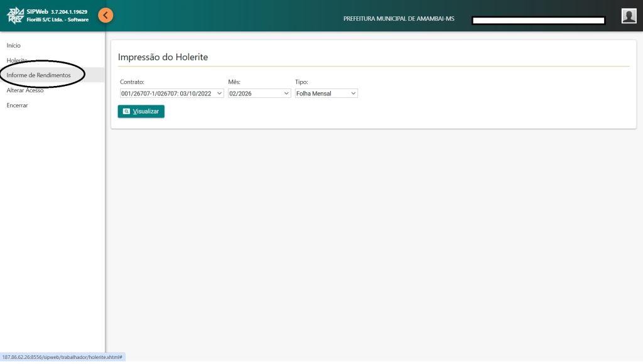The height and width of the screenshot is (364, 643).
Task: Click the SIPWeb version number text
Action: 69,12
